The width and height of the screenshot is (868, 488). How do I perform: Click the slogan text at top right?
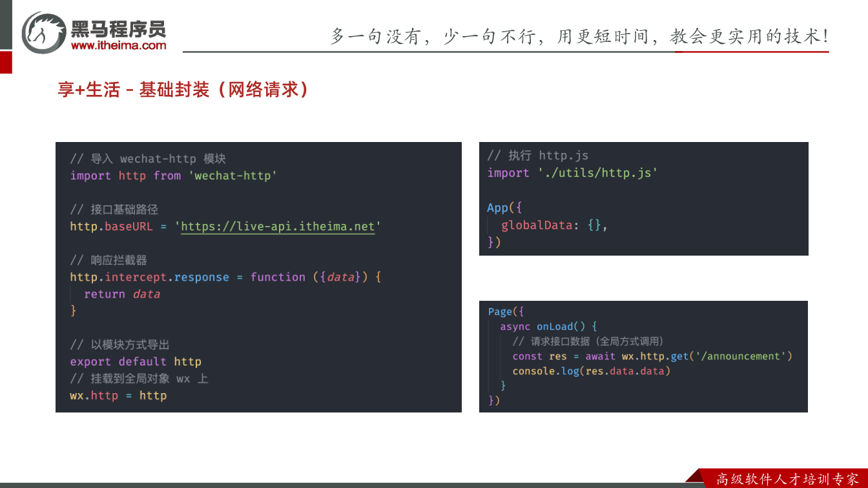(x=580, y=36)
